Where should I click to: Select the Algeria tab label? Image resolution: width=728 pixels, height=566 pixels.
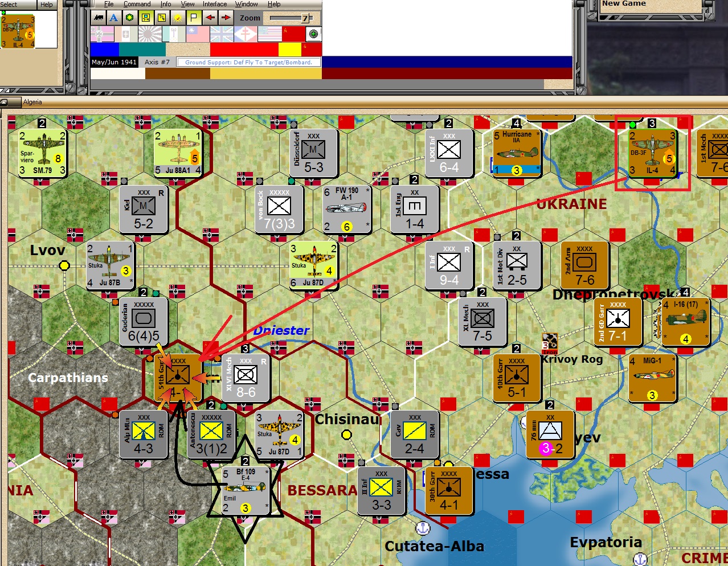tap(32, 102)
